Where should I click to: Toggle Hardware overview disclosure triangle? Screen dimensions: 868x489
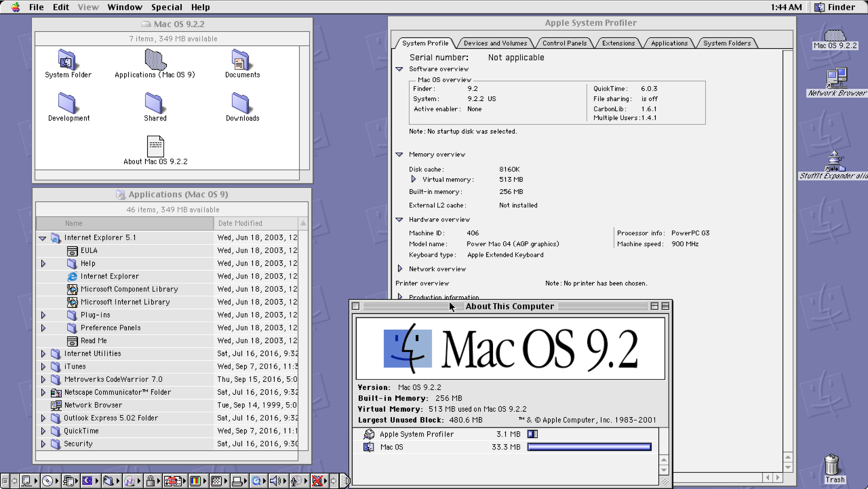pyautogui.click(x=399, y=220)
